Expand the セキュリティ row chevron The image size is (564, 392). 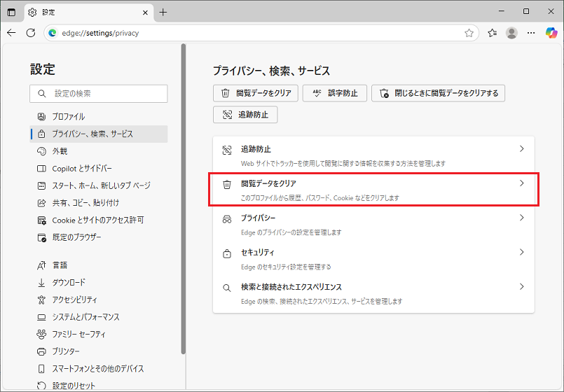pyautogui.click(x=521, y=252)
